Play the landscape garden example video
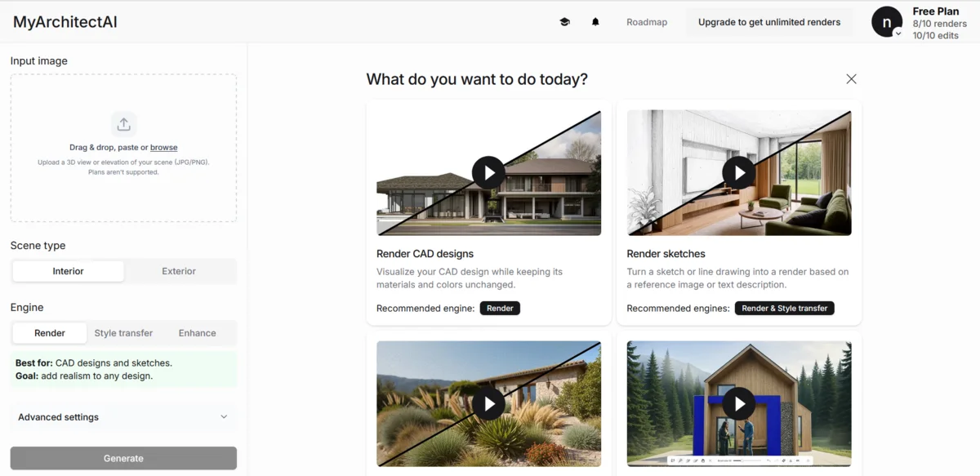Viewport: 980px width, 476px height. [488, 403]
